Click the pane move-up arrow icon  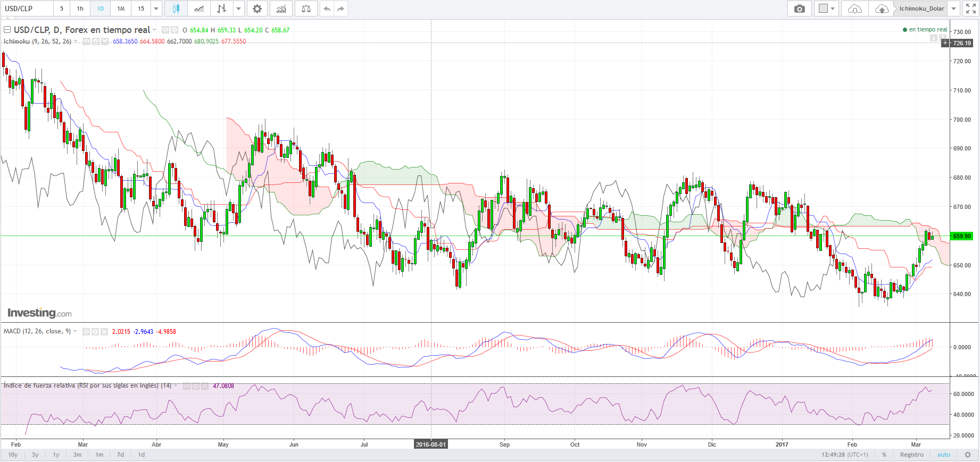coord(943,37)
